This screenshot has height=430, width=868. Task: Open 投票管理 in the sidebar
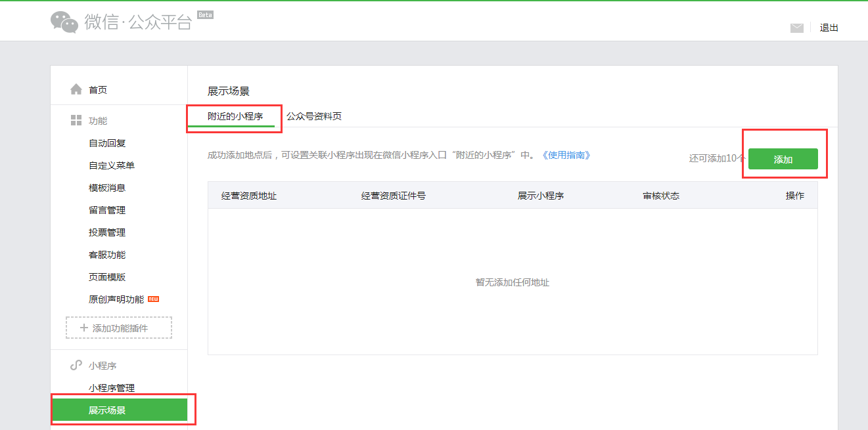click(x=107, y=232)
